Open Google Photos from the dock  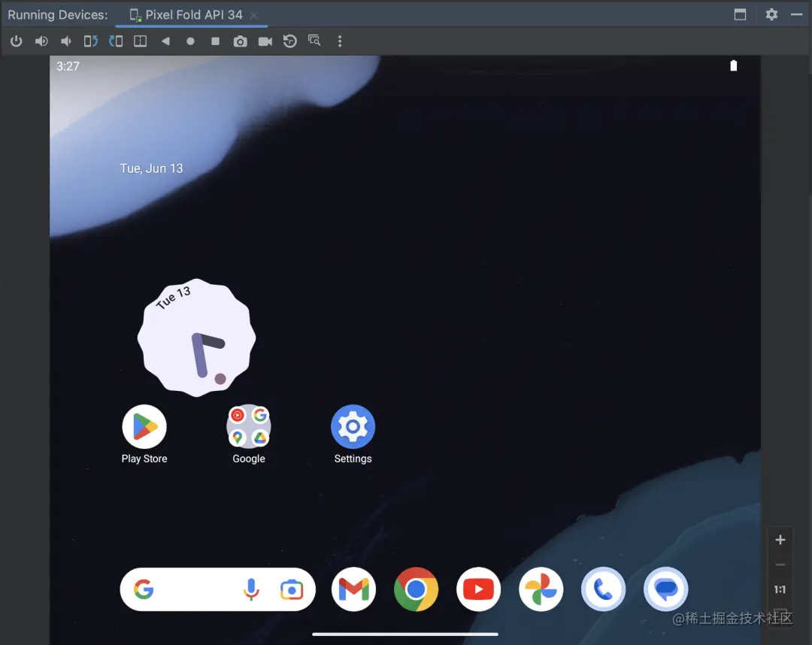pos(541,589)
